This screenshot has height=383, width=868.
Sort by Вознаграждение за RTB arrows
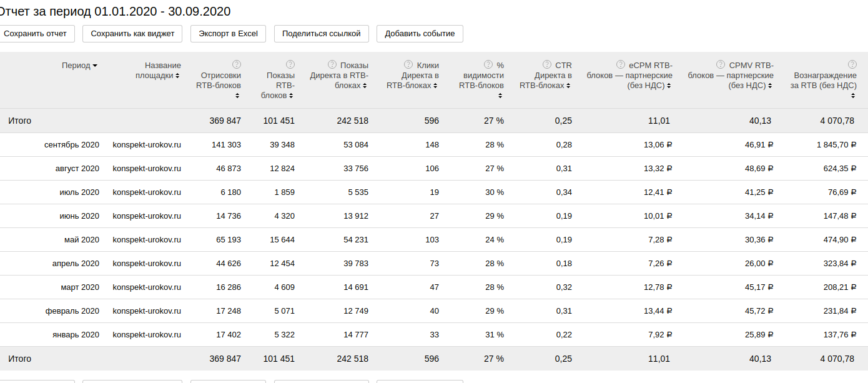click(853, 96)
